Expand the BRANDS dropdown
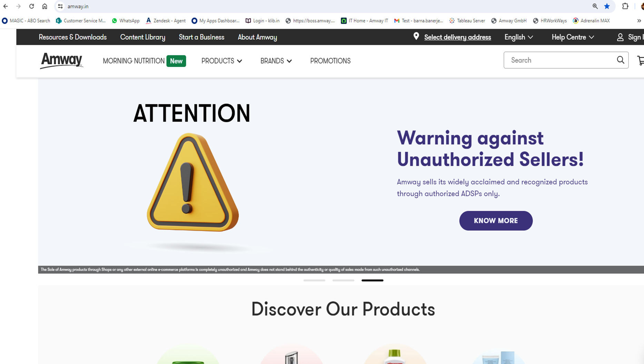This screenshot has height=364, width=644. [x=276, y=61]
